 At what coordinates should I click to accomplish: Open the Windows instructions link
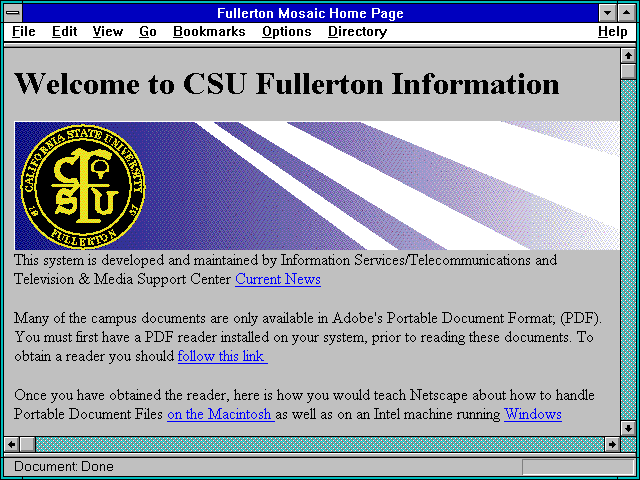(533, 414)
